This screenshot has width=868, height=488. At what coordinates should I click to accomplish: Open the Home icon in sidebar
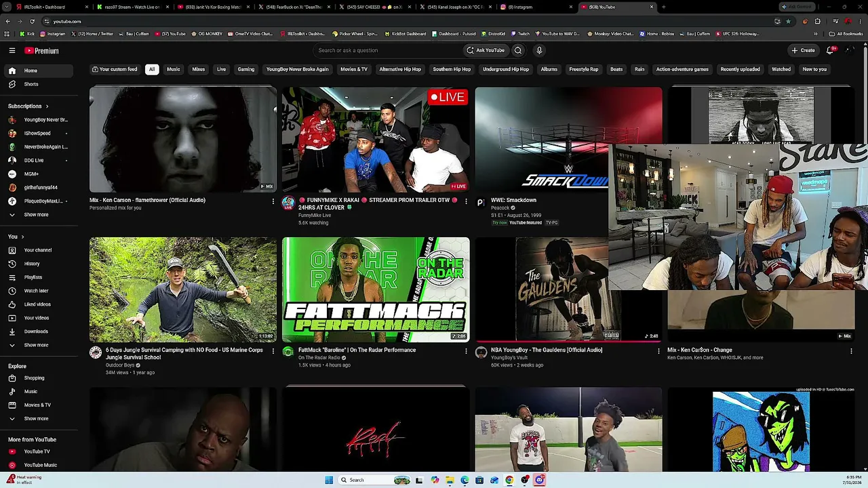pos(12,70)
